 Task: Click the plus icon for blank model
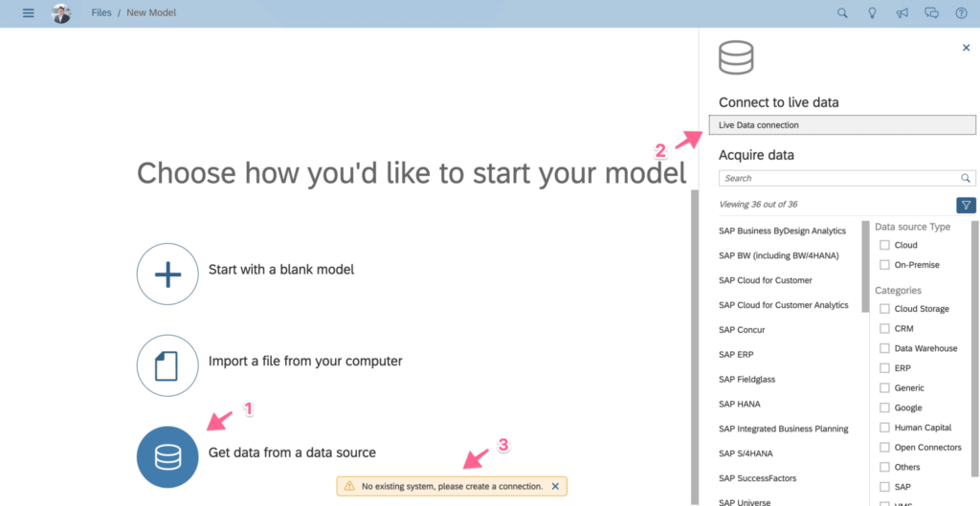point(167,274)
